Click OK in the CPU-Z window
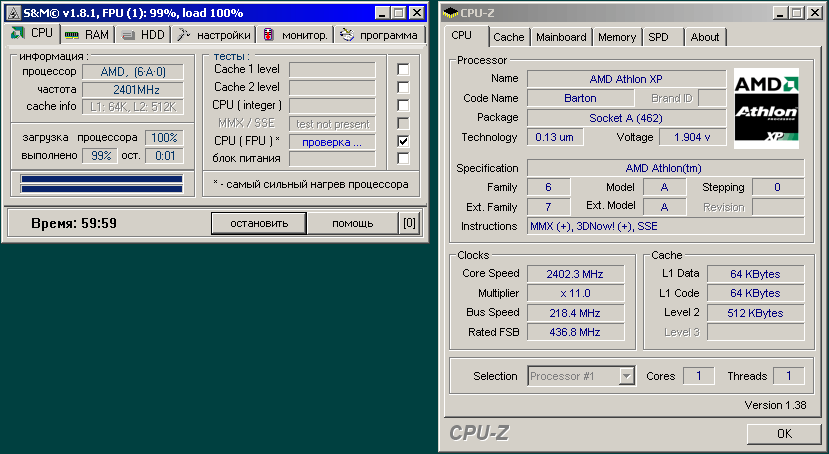This screenshot has width=829, height=454. [x=784, y=433]
